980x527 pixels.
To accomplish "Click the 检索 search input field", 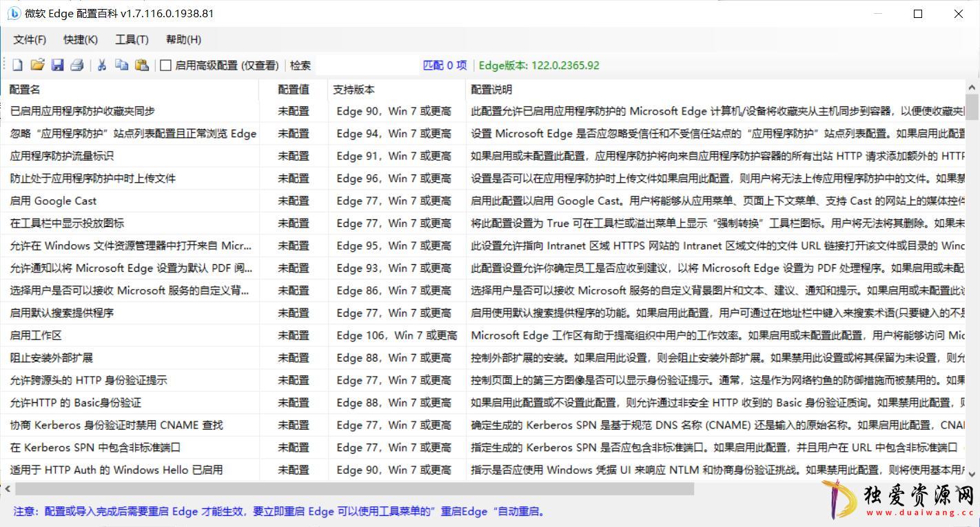I will click(x=367, y=66).
